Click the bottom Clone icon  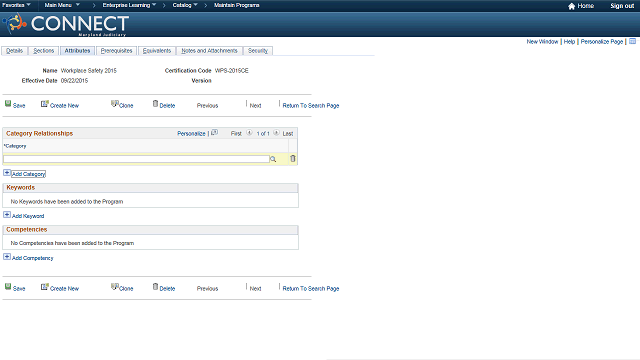tap(115, 287)
